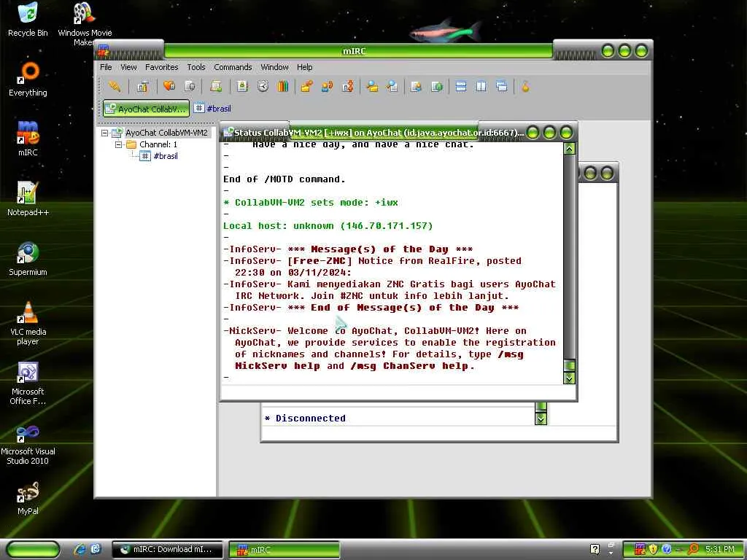Screen dimensions: 747x560
Task: Select the Notepad++ desktop shortcut
Action: (28, 198)
